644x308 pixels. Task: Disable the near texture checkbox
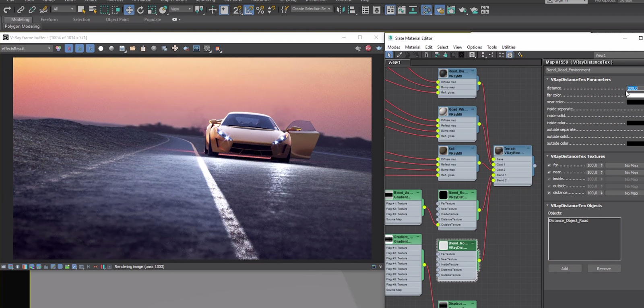[x=549, y=172]
